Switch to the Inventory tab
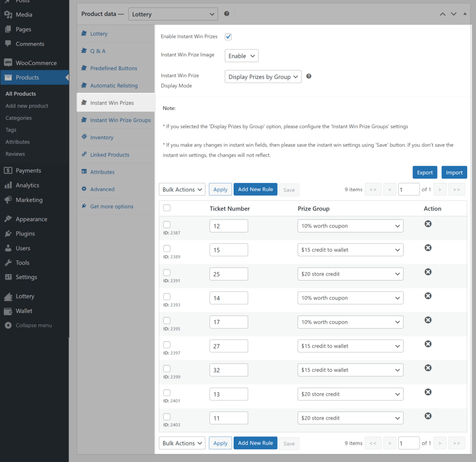Image resolution: width=476 pixels, height=462 pixels. click(102, 137)
